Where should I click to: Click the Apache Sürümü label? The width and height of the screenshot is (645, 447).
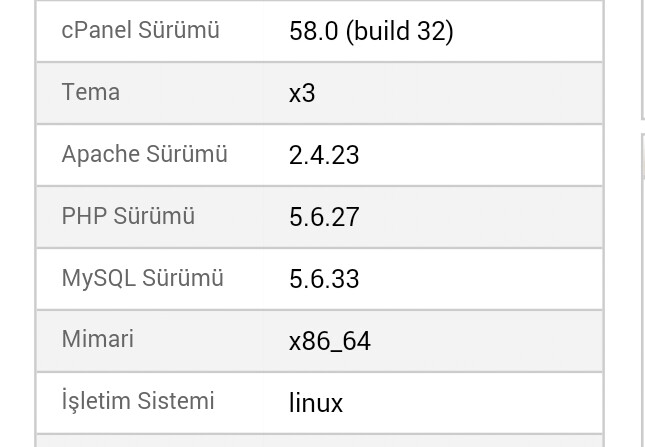[x=144, y=154]
